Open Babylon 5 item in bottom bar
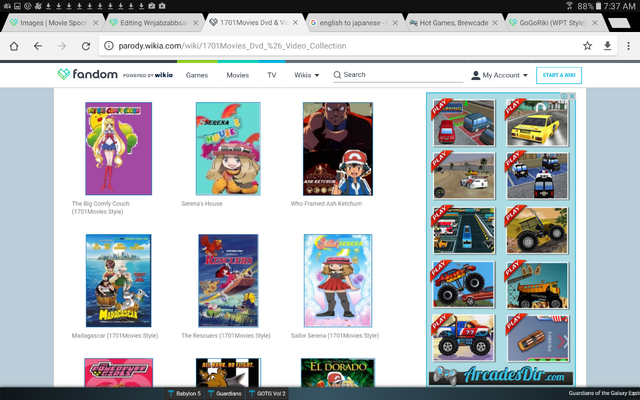 coord(184,393)
